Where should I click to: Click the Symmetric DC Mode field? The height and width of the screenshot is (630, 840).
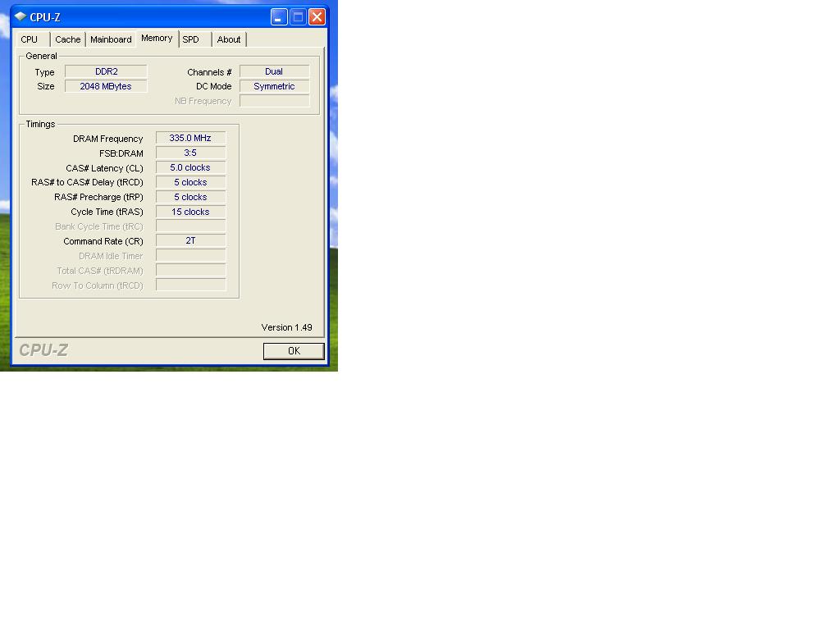274,86
